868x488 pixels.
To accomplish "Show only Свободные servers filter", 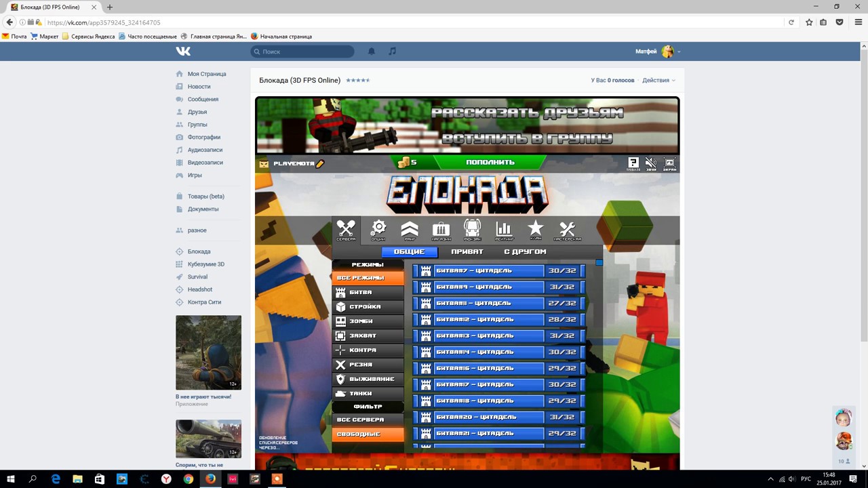I will (x=368, y=434).
